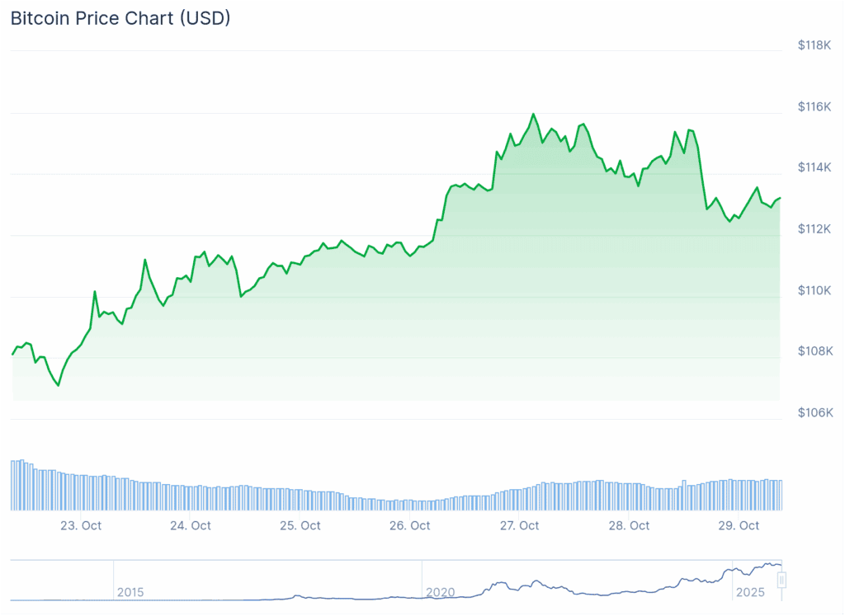The image size is (845, 616).
Task: Select the 24. Oct date label
Action: pyautogui.click(x=191, y=525)
